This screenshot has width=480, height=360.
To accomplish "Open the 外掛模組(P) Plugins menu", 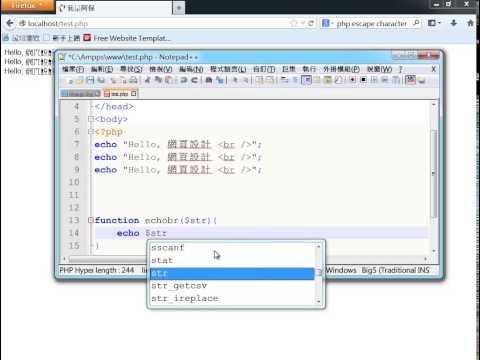I will coord(341,69).
